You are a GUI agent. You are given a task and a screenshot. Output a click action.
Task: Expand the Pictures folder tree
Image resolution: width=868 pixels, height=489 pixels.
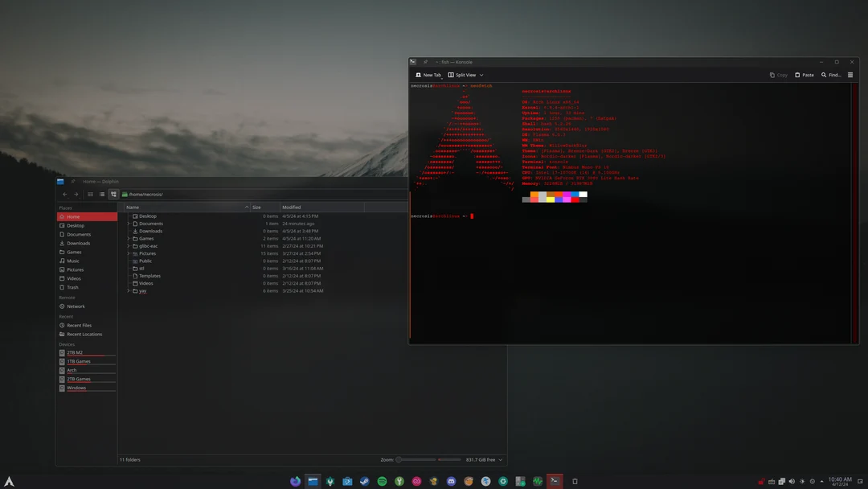coord(129,253)
